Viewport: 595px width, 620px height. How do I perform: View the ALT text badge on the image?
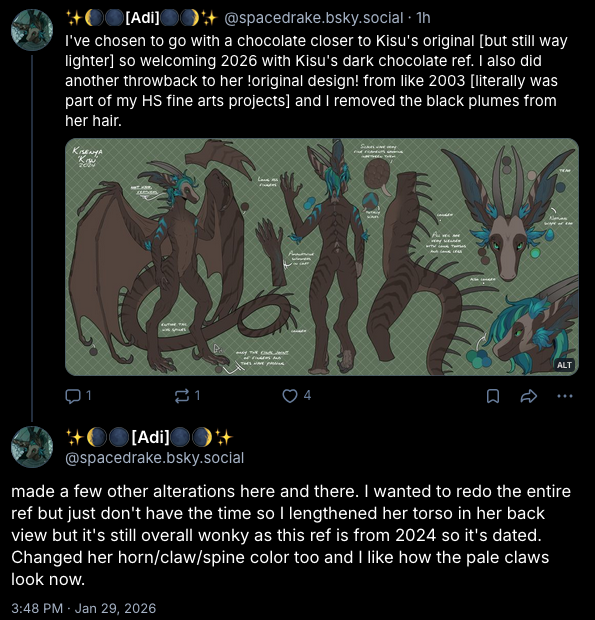tap(564, 365)
